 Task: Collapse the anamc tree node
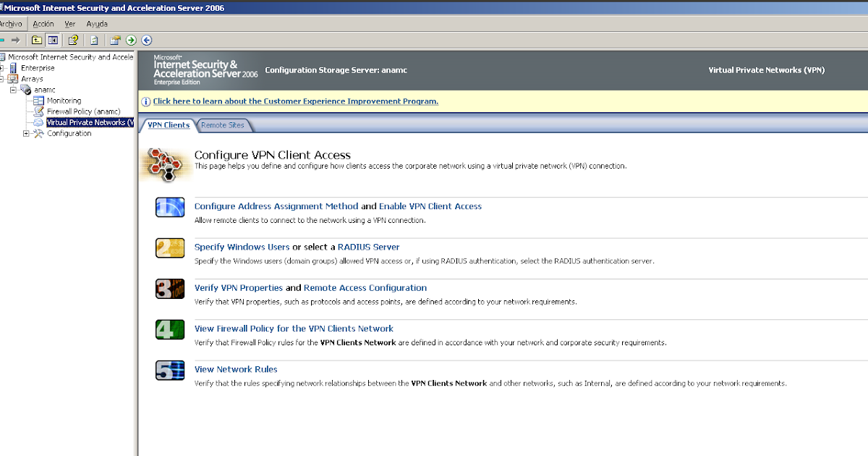coord(14,90)
